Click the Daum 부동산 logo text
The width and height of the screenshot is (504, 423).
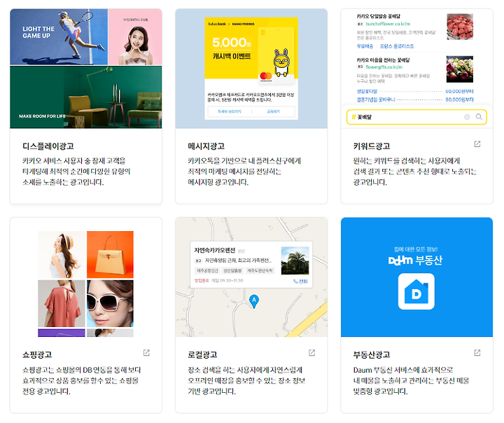pyautogui.click(x=415, y=260)
